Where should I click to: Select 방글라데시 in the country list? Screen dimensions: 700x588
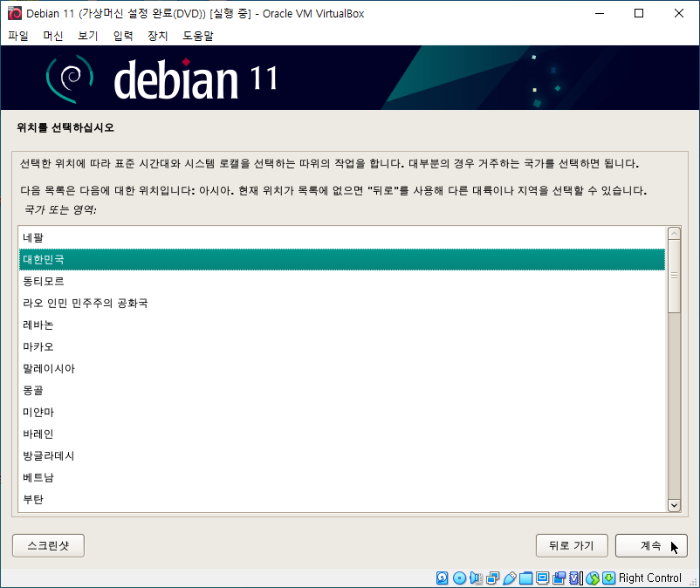point(342,456)
